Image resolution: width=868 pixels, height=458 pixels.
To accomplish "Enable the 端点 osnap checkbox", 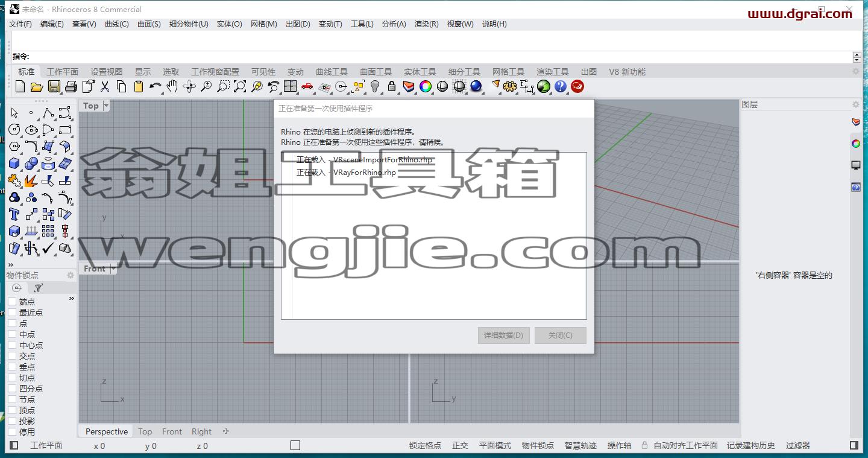I will click(x=12, y=301).
